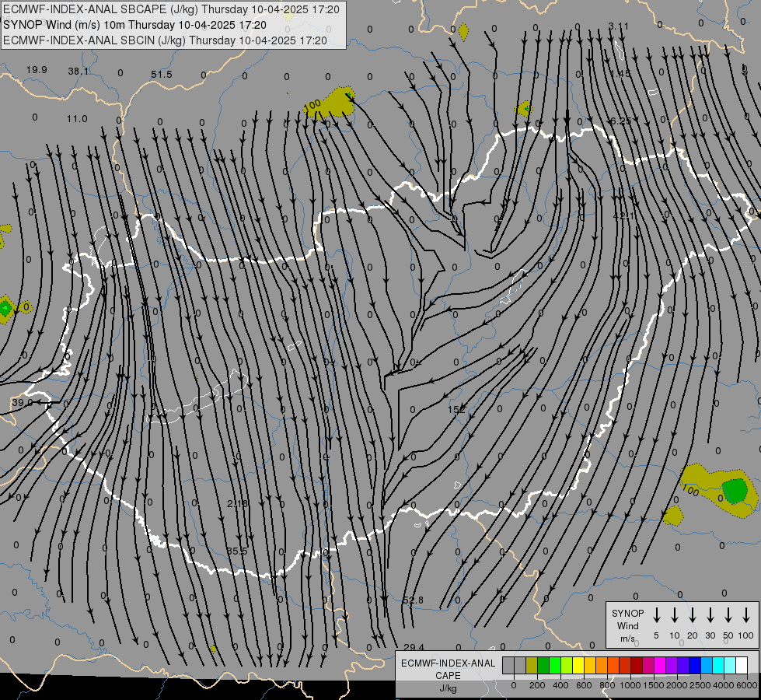The width and height of the screenshot is (761, 700).
Task: Select the white swatch ending the CAPE scale
Action: click(x=742, y=665)
